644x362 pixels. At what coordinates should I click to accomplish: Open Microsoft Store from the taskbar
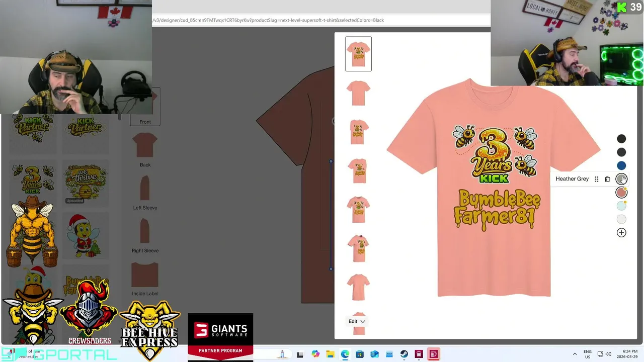pyautogui.click(x=360, y=354)
